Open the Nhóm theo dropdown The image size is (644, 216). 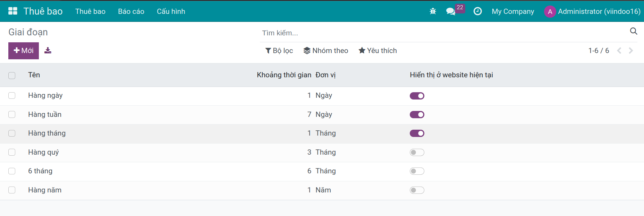pyautogui.click(x=326, y=50)
